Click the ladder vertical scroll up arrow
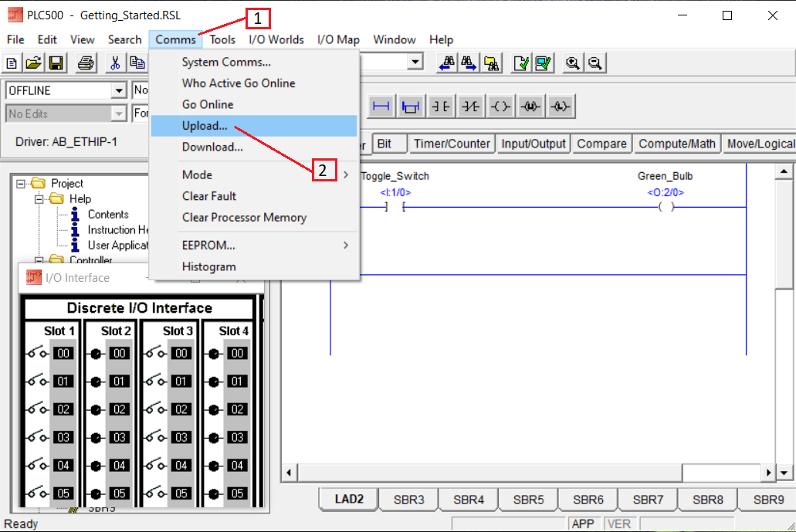 (x=784, y=171)
